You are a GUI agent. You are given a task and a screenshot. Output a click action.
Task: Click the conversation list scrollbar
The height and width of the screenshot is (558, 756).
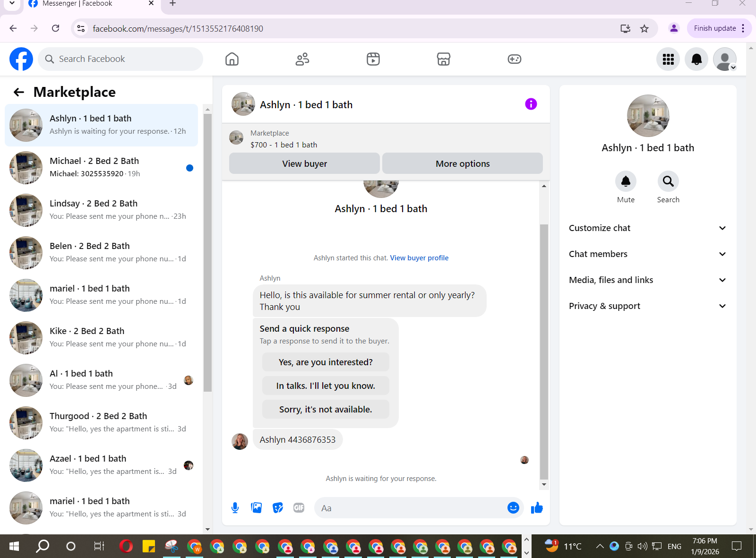[207, 253]
